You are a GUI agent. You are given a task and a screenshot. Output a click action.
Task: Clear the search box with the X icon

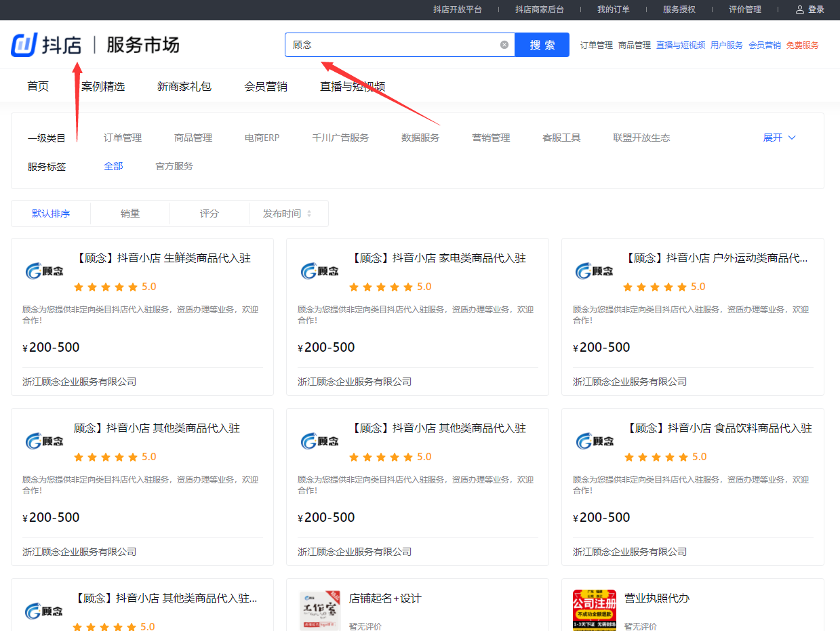(504, 45)
